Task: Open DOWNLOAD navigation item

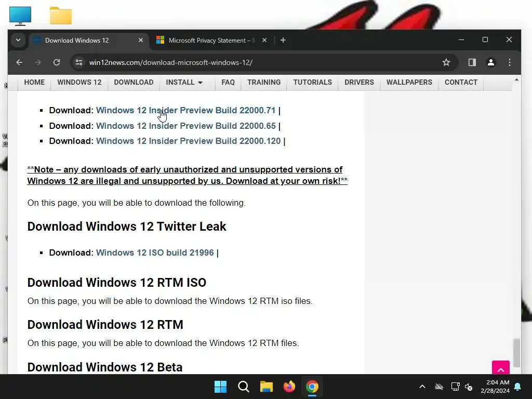Action: tap(134, 82)
